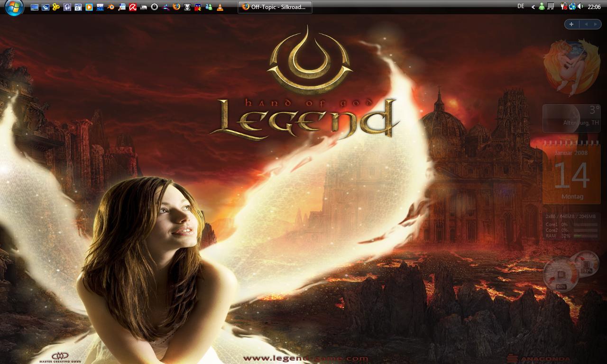Open the orange play button media icon
607x364 pixels.
[x=89, y=7]
